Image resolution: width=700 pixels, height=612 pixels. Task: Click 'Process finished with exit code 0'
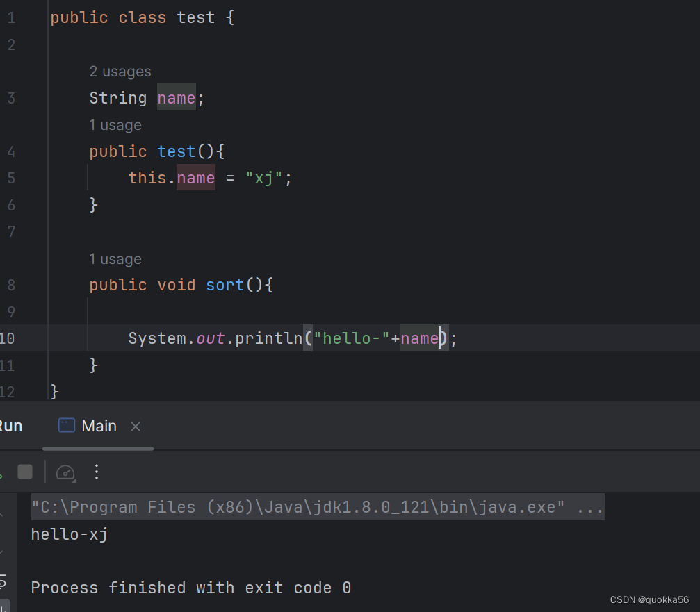[x=191, y=588]
